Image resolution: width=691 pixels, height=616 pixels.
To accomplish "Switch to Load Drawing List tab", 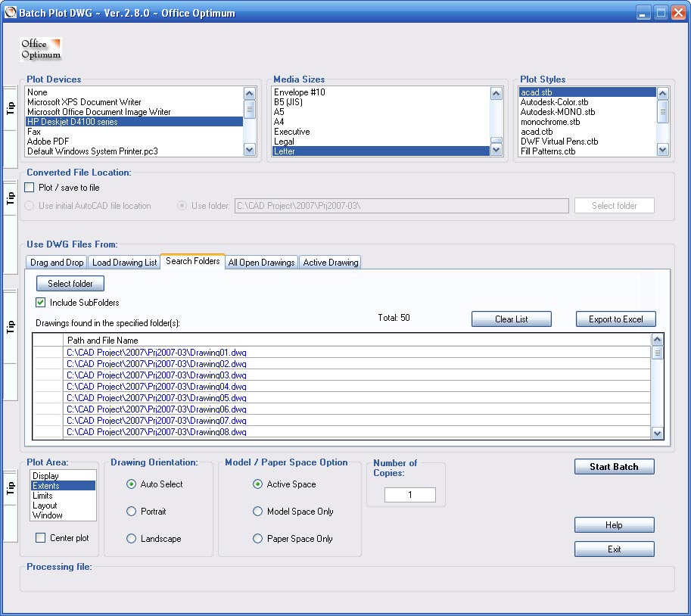I will coord(124,262).
